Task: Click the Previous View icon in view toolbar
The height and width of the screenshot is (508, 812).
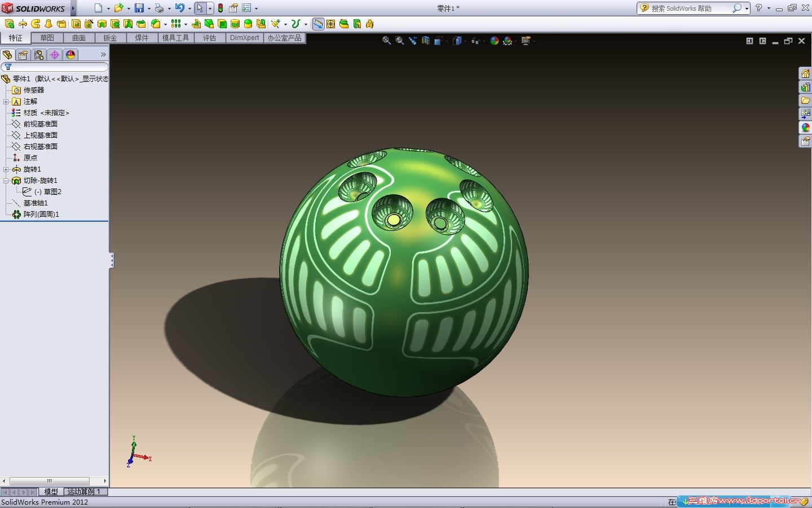Action: [413, 41]
